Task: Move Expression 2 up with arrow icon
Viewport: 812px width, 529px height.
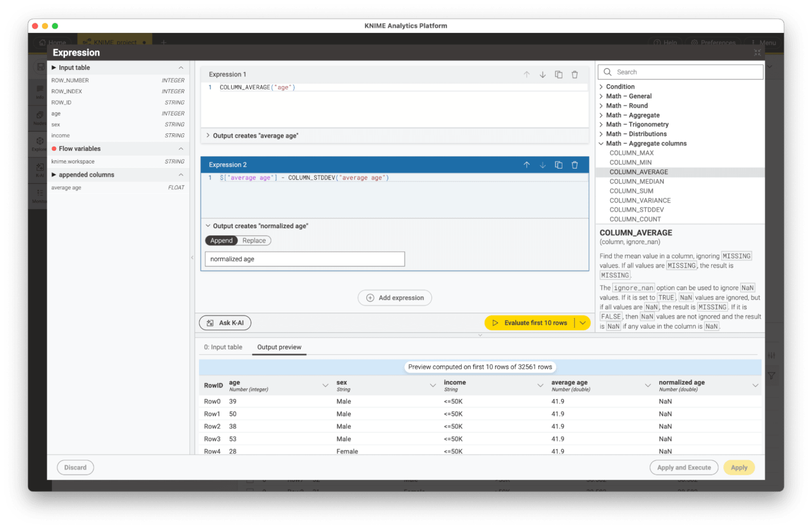Action: click(x=527, y=165)
